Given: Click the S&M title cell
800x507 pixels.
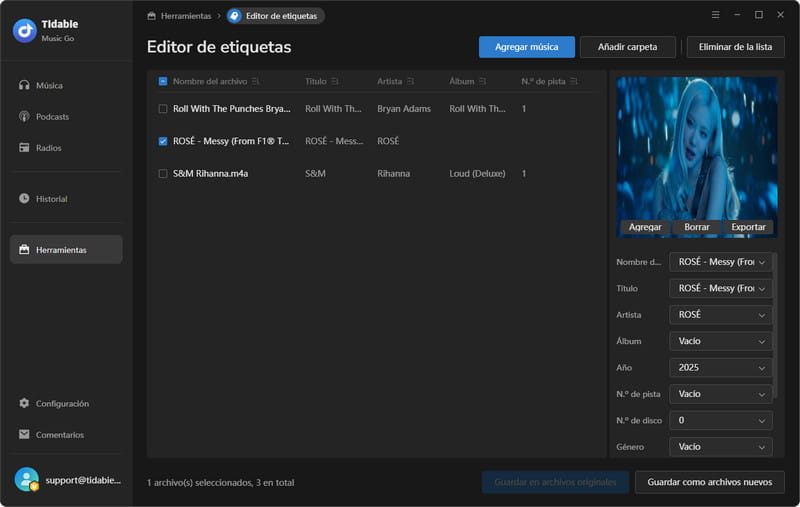Looking at the screenshot, I should (315, 174).
